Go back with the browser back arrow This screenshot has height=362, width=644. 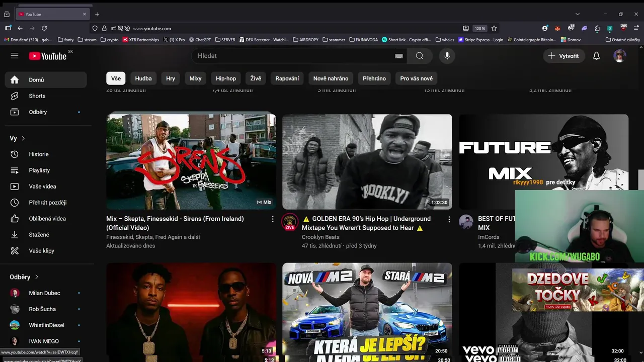click(20, 28)
